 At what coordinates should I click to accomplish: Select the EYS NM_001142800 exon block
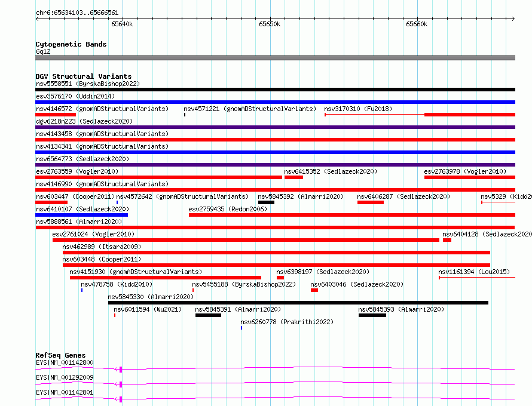(121, 370)
